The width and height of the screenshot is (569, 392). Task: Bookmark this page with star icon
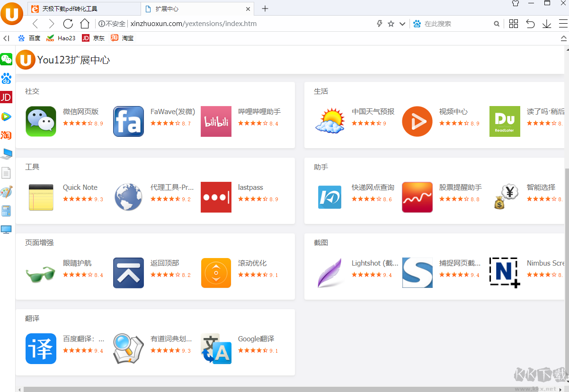(x=391, y=24)
